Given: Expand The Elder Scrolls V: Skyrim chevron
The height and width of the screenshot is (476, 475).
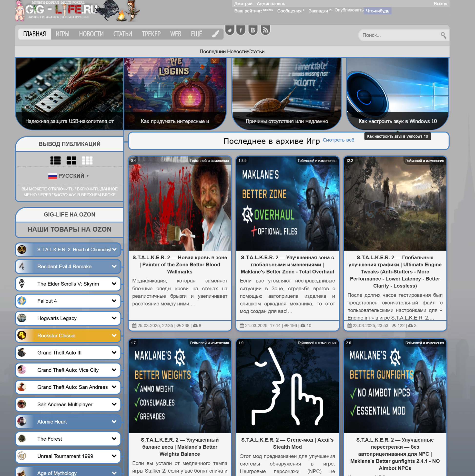Looking at the screenshot, I should pos(114,284).
